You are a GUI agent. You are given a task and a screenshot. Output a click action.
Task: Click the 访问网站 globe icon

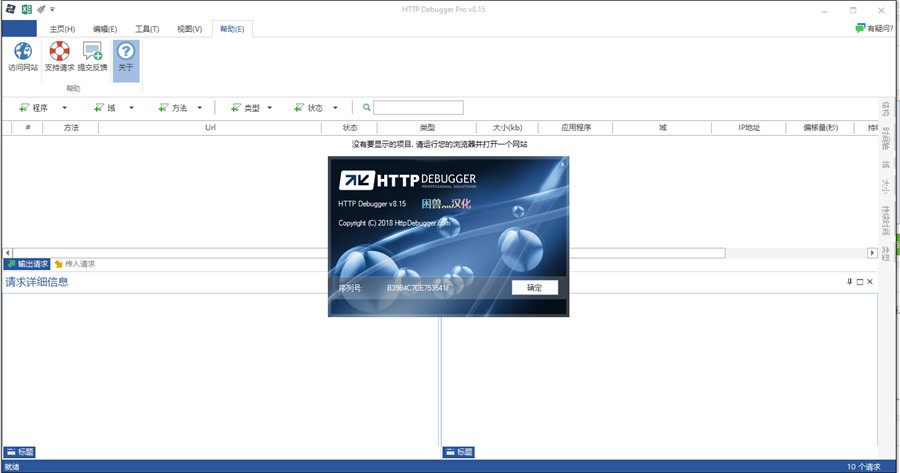click(x=22, y=52)
